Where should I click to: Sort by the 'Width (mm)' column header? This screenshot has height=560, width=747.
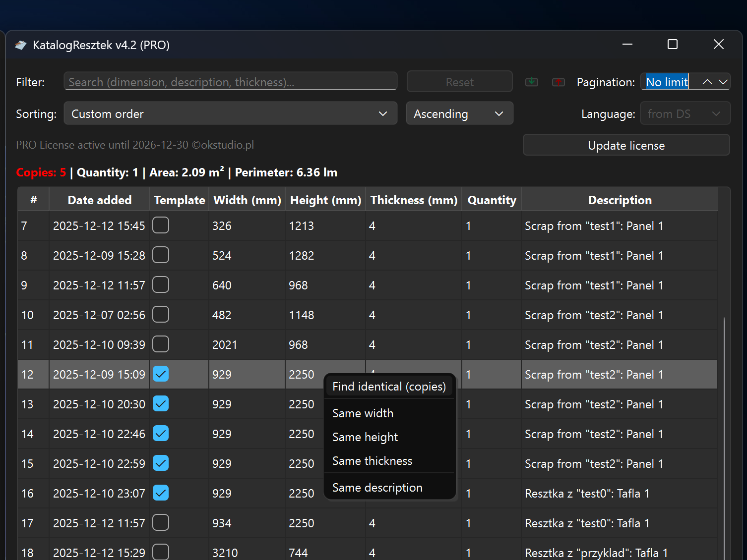pyautogui.click(x=247, y=200)
